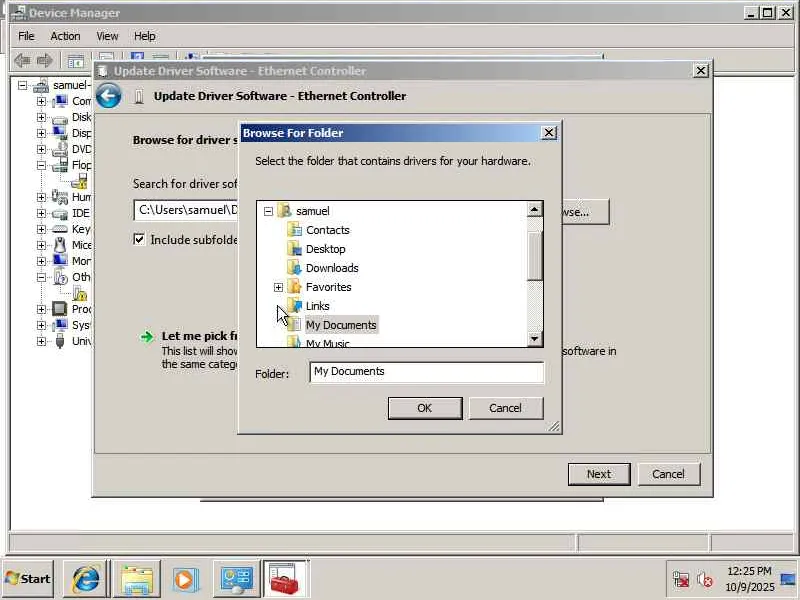This screenshot has width=800, height=600.
Task: Expand the Universal Serial Bus category
Action: (41, 341)
